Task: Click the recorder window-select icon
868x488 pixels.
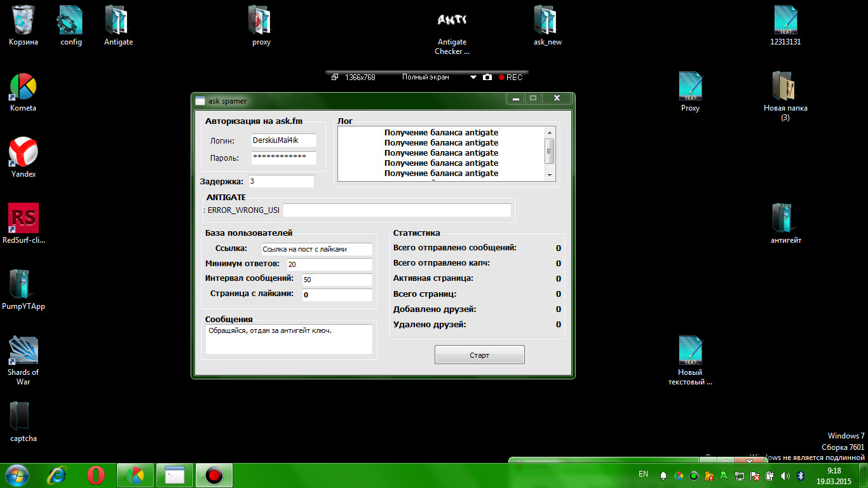Action: pos(335,77)
